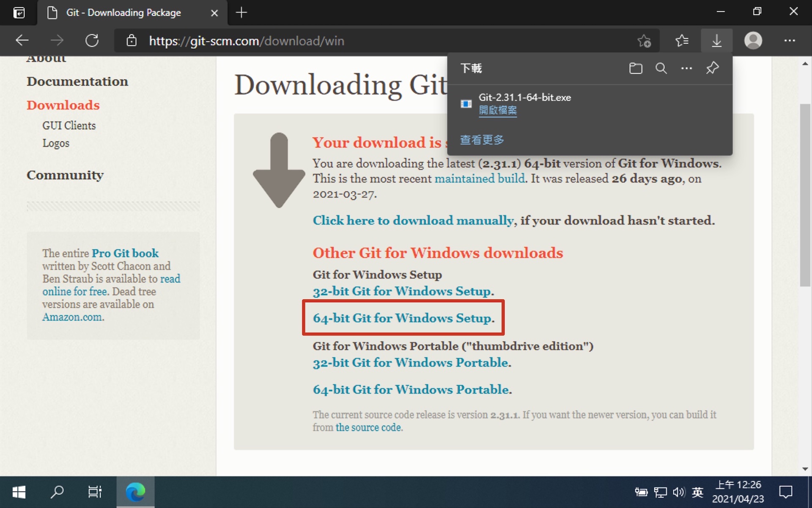
Task: Pin the downloads panel
Action: pos(712,68)
